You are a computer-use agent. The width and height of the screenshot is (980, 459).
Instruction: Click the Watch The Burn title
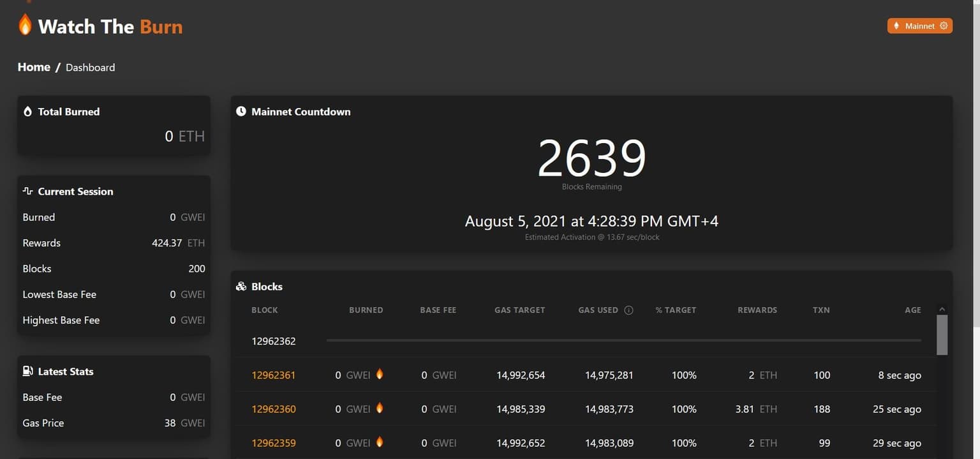pos(110,27)
